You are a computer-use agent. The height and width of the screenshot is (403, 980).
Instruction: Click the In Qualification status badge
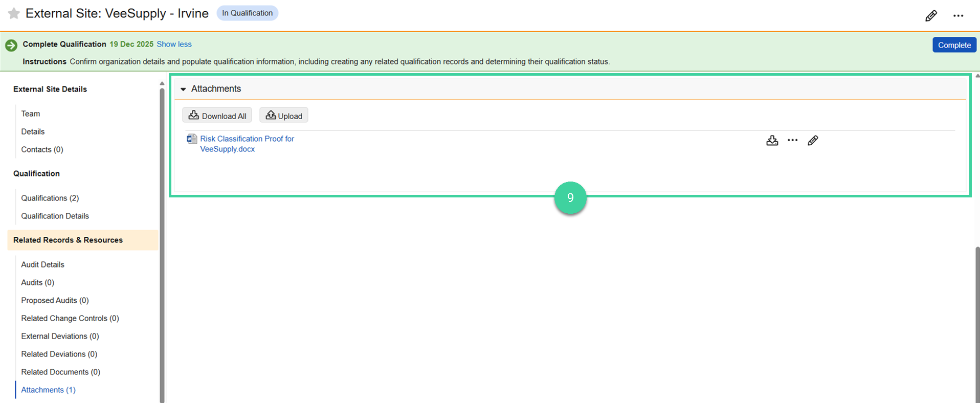point(248,13)
